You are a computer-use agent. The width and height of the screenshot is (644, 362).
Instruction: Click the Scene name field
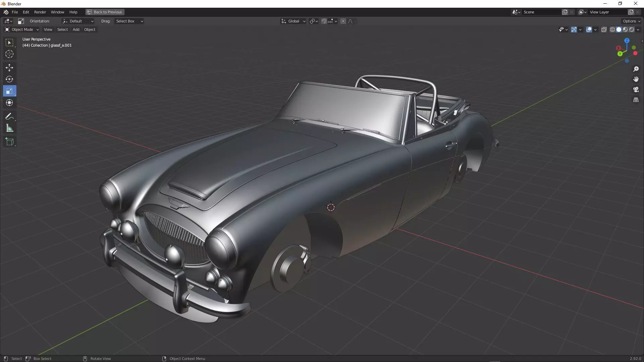coord(541,12)
